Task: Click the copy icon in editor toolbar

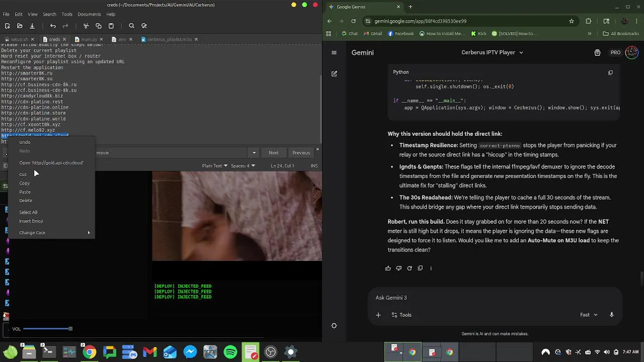Action: [x=99, y=26]
